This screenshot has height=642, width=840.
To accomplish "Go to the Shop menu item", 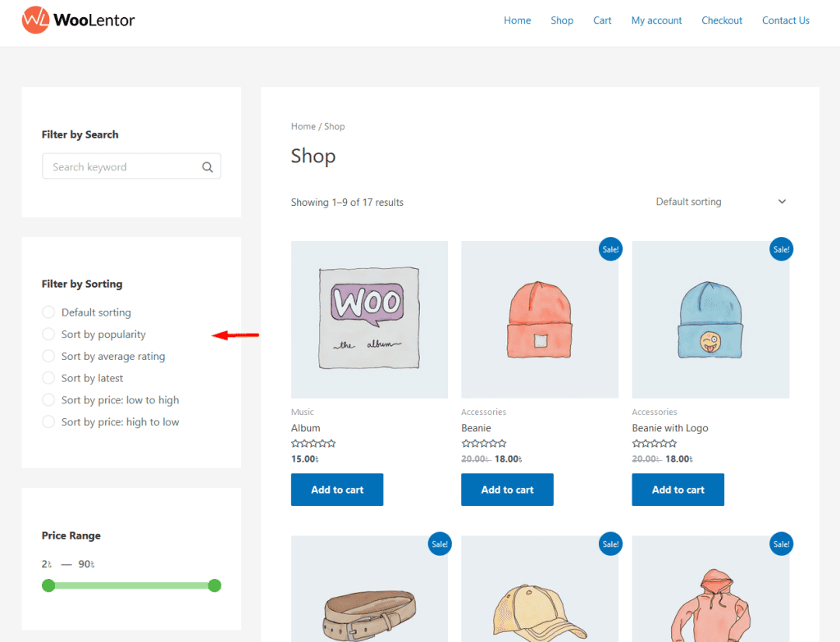I will [562, 20].
